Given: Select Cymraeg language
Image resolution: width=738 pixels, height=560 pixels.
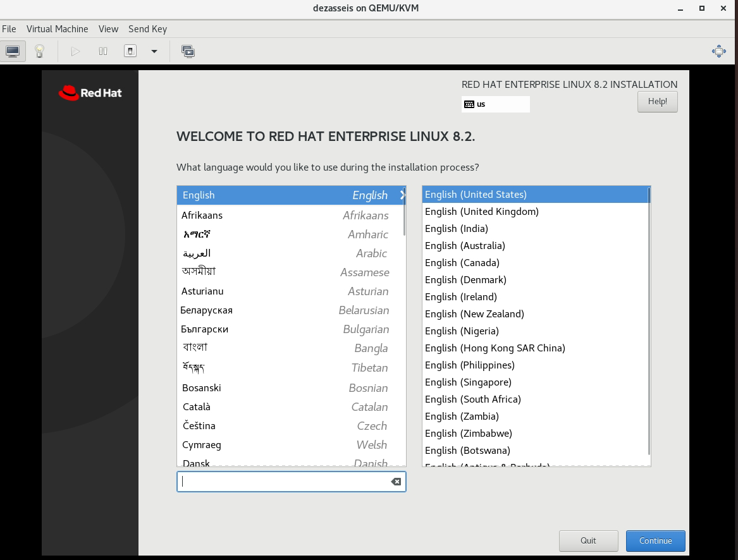Looking at the screenshot, I should pyautogui.click(x=292, y=445).
